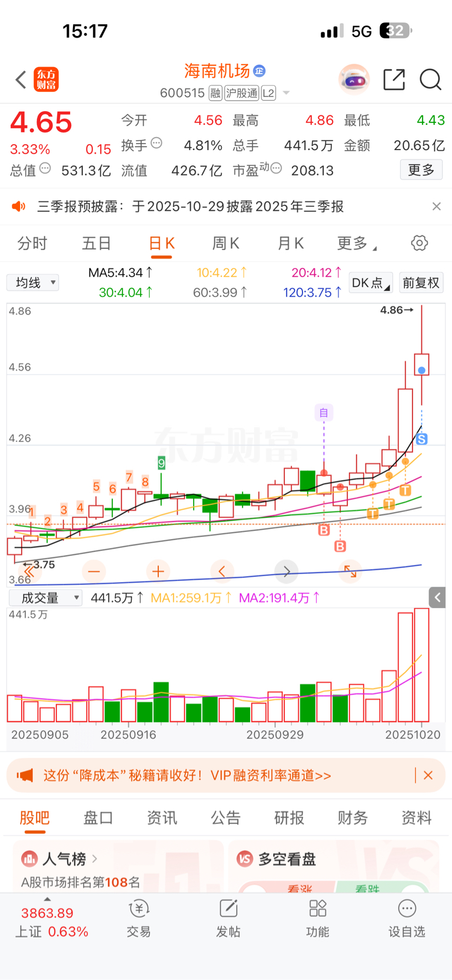Image resolution: width=452 pixels, height=980 pixels.
Task: Switch to 研报 tab
Action: point(290,818)
